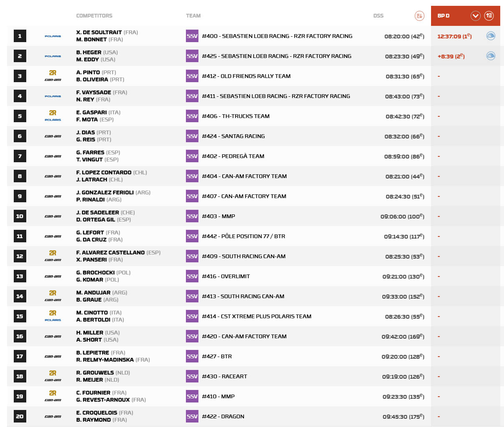Click SSV badge beside #406 TH-Trucks Team
Screen dimensions: 504x430
coord(192,116)
